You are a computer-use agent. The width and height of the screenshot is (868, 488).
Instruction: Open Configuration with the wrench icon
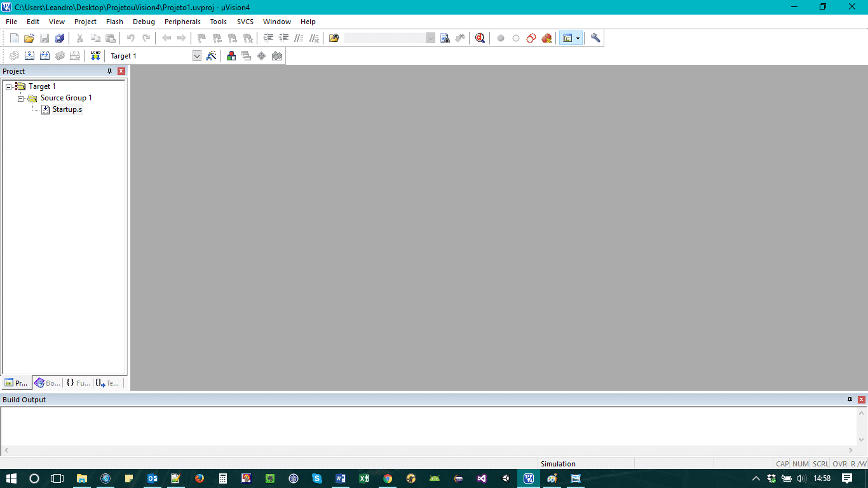coord(595,38)
